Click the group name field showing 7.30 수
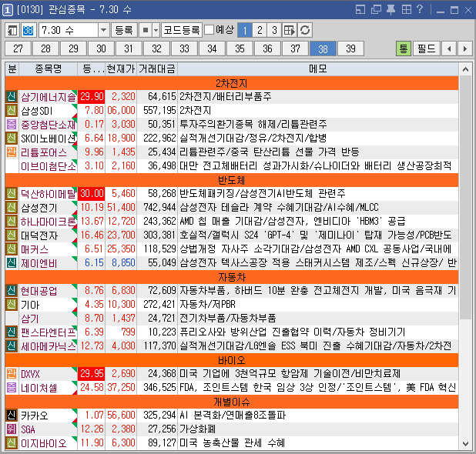 69,30
